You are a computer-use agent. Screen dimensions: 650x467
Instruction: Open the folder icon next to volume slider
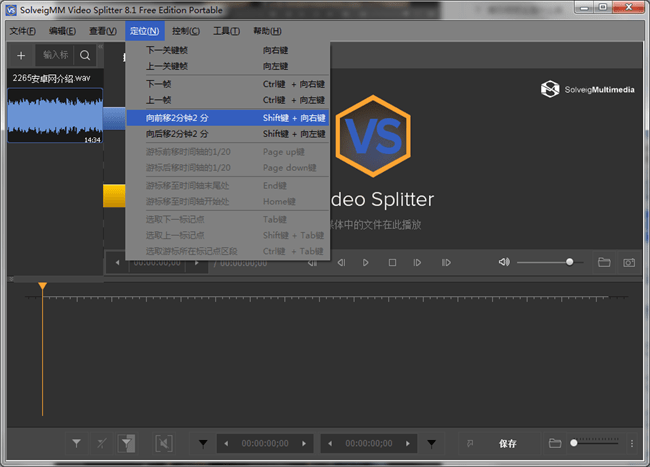pyautogui.click(x=604, y=262)
